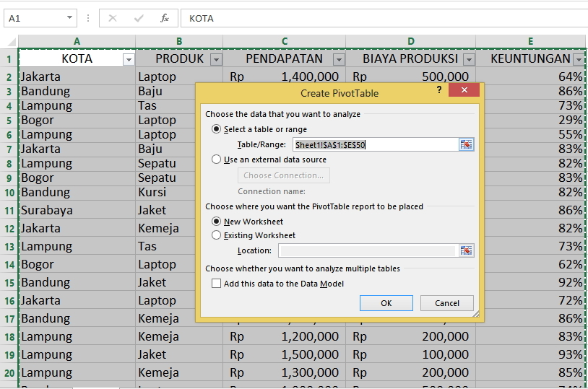The height and width of the screenshot is (389, 588).
Task: Confirm the dialog with OK
Action: click(386, 303)
